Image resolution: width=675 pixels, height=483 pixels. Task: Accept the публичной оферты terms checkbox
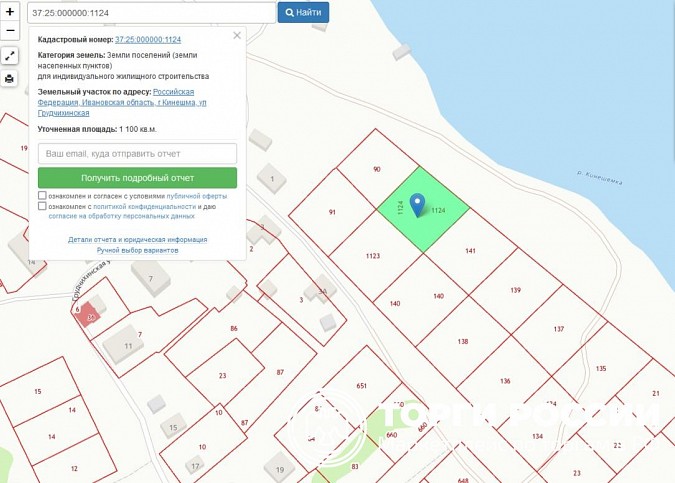42,196
